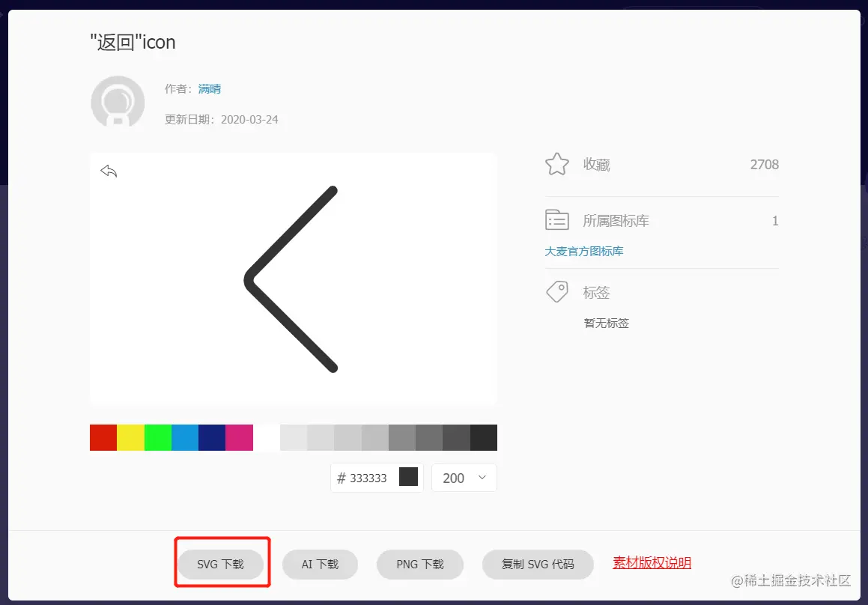
Task: Open 素材版权说明 link
Action: (652, 563)
